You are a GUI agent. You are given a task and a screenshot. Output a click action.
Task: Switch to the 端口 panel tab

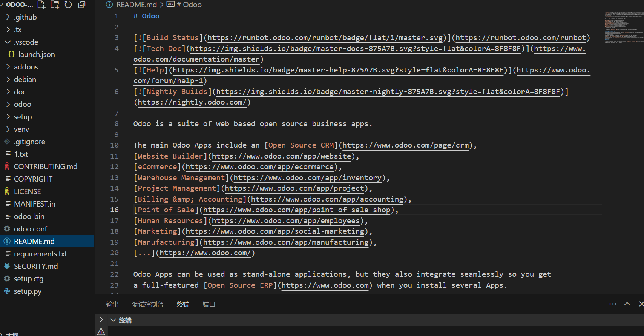209,304
